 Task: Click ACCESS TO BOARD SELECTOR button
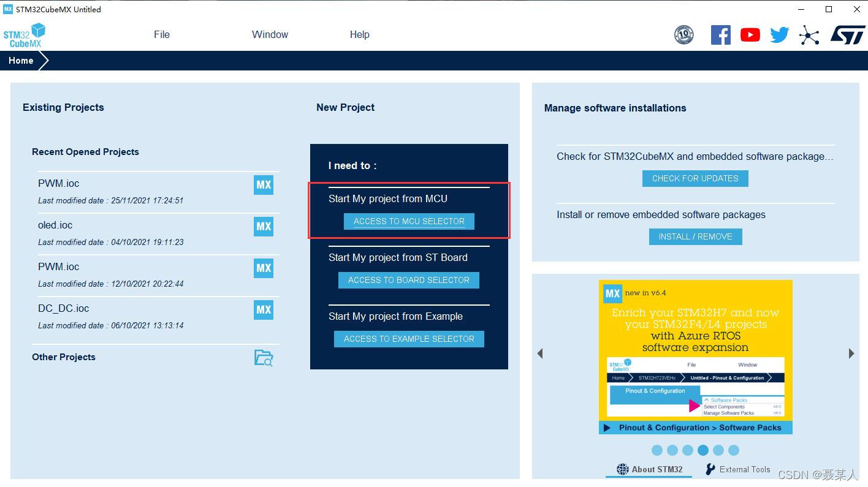pyautogui.click(x=409, y=280)
